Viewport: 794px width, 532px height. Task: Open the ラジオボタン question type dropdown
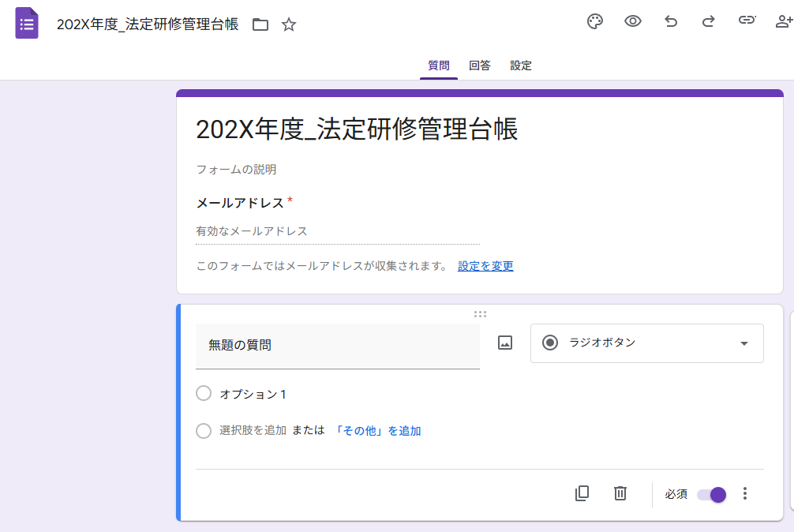pos(646,343)
